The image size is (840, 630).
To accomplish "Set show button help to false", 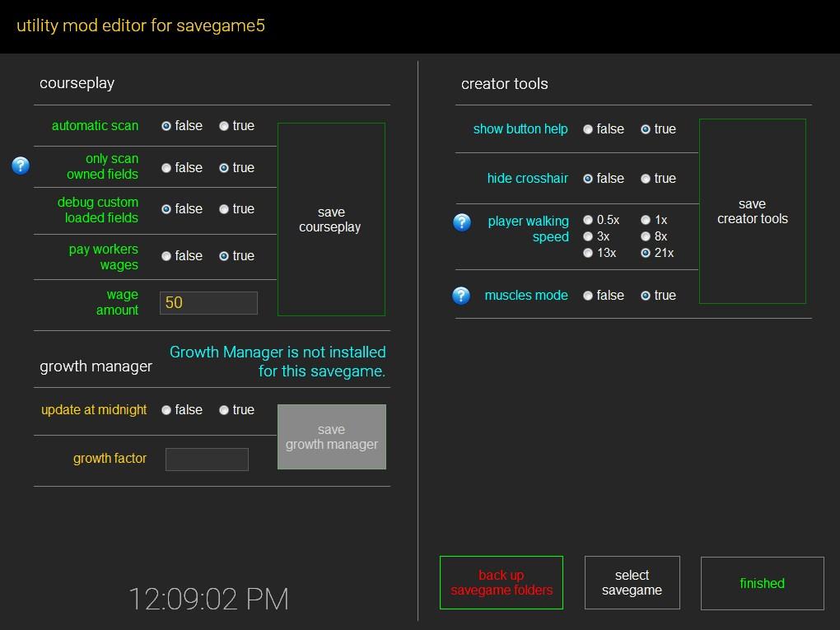I will click(x=588, y=129).
